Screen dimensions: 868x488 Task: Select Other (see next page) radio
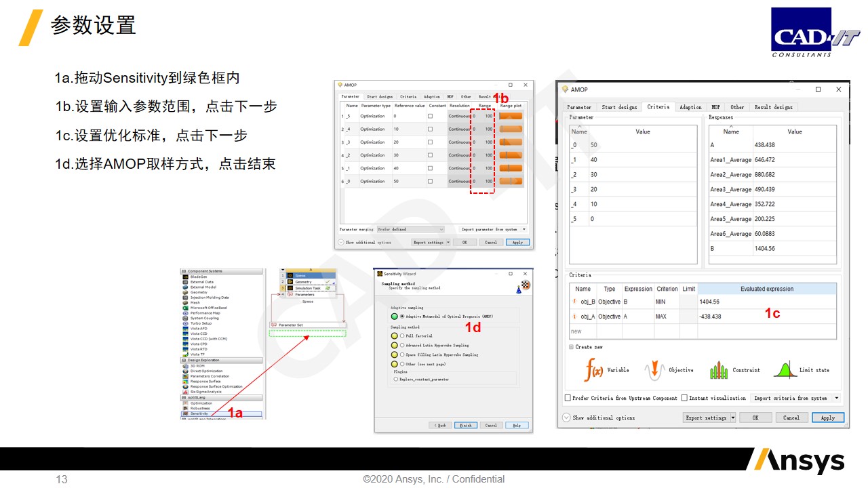point(402,364)
